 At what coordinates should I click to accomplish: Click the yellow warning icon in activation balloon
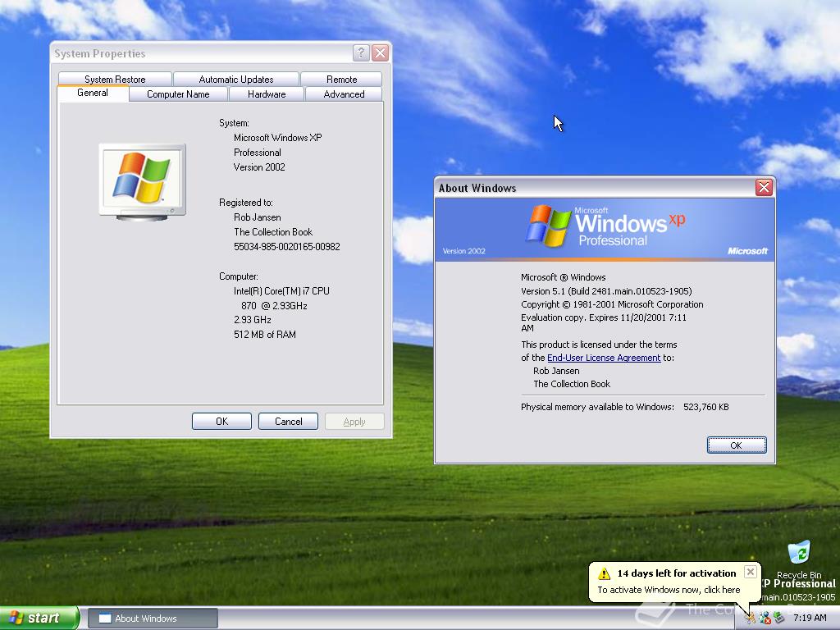(604, 573)
